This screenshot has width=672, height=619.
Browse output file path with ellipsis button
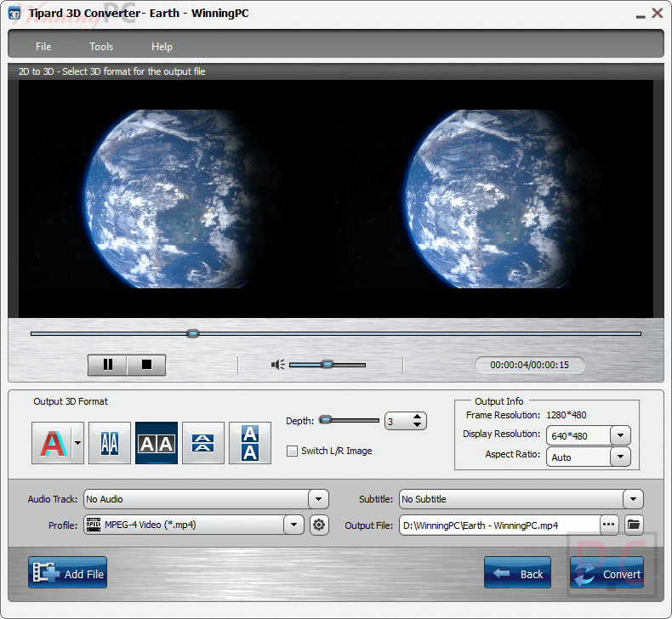pyautogui.click(x=609, y=525)
